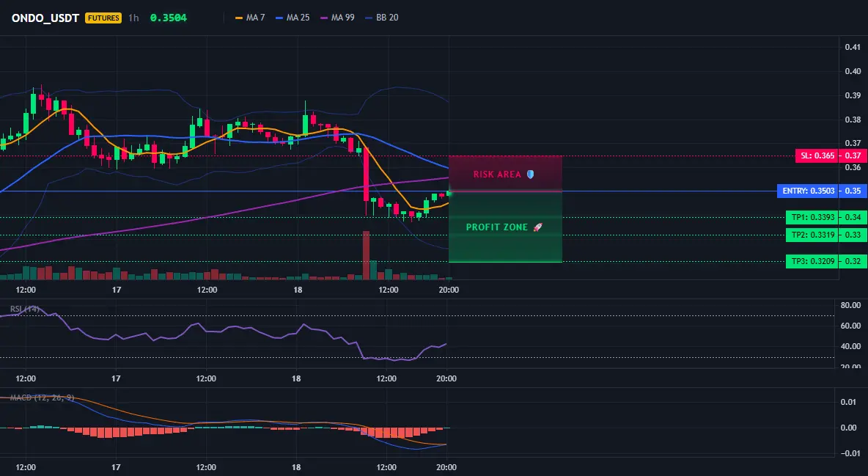Click the RSI (14) indicator label

pos(25,309)
